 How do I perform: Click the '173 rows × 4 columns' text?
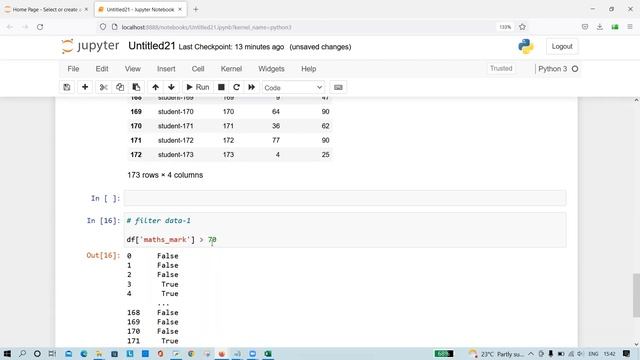pos(165,175)
